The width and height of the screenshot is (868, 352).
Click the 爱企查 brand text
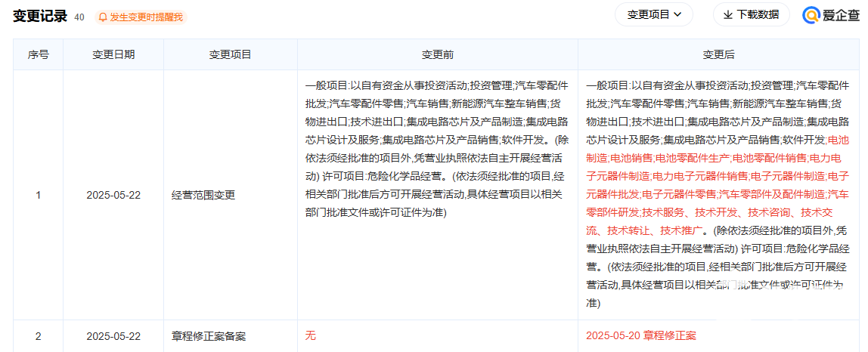click(841, 15)
